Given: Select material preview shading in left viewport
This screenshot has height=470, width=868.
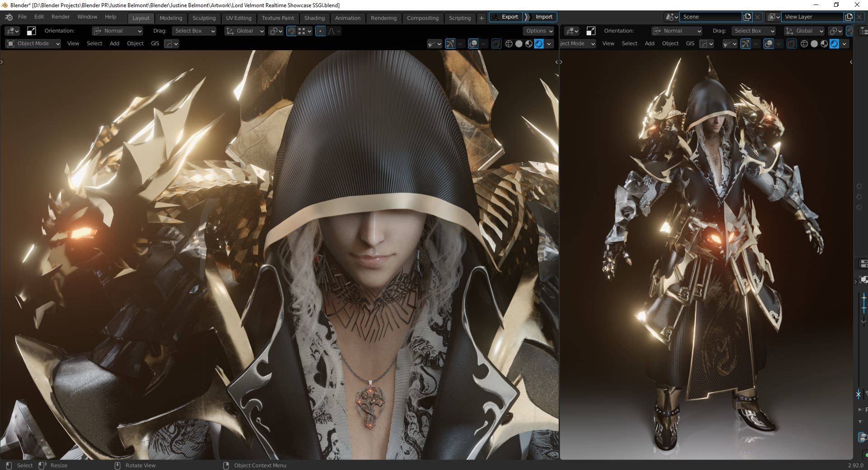Looking at the screenshot, I should (x=529, y=44).
